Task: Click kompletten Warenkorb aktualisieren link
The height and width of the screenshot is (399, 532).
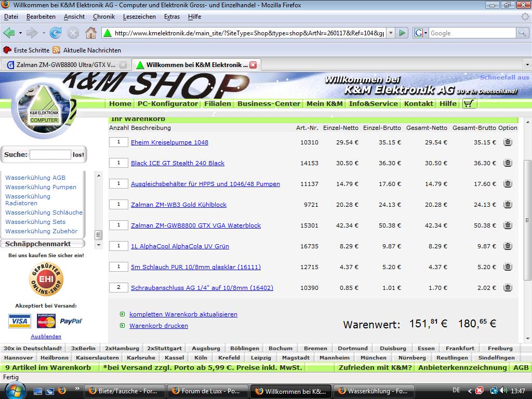Action: [183, 314]
